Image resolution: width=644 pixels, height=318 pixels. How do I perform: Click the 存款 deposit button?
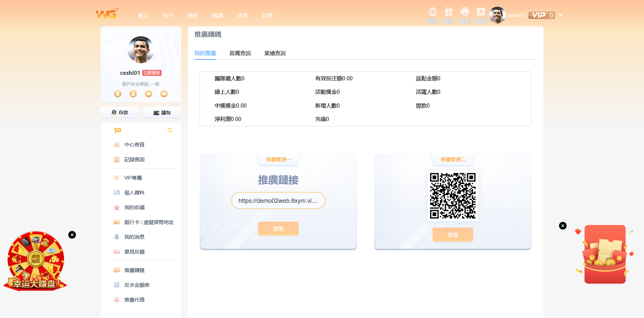click(x=120, y=112)
